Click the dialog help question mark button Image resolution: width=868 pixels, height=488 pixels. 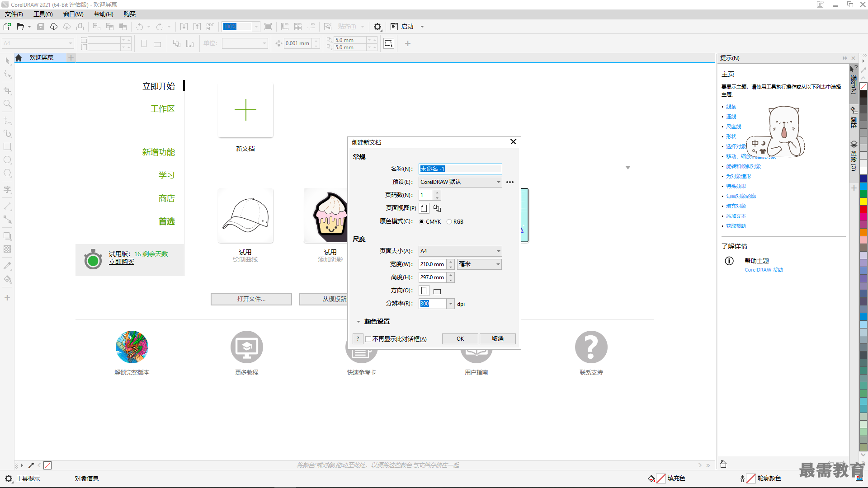point(358,339)
